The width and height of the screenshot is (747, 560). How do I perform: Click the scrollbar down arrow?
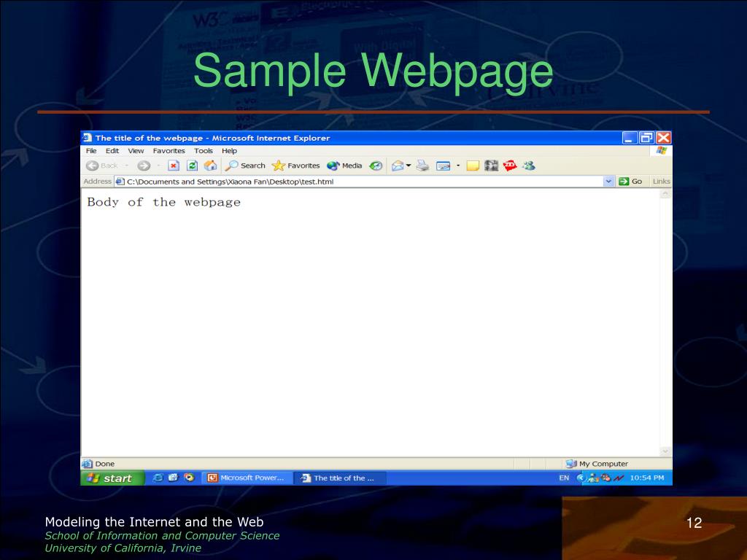tap(665, 451)
